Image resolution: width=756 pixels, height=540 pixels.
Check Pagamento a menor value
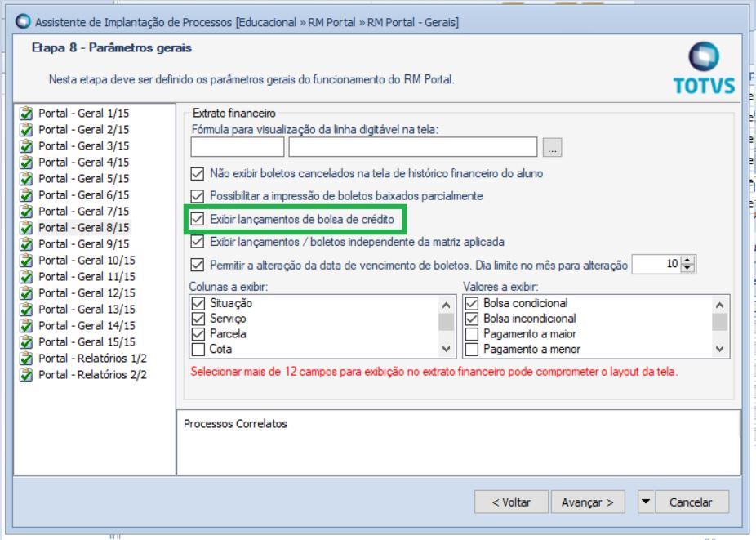(x=472, y=349)
